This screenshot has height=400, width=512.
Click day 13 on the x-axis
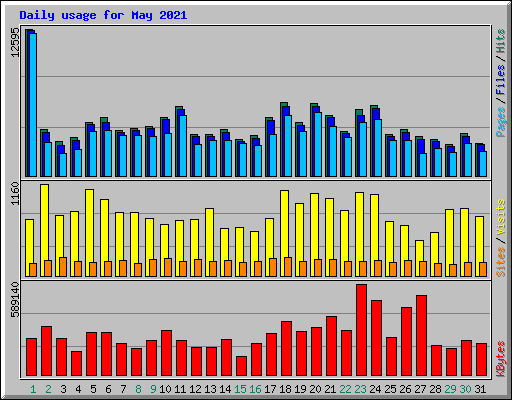pos(210,389)
